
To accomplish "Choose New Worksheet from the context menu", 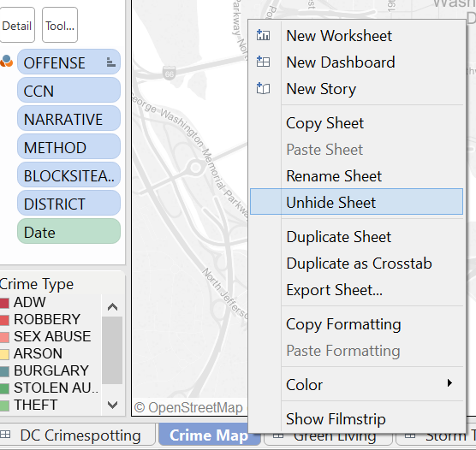I will (356, 36).
